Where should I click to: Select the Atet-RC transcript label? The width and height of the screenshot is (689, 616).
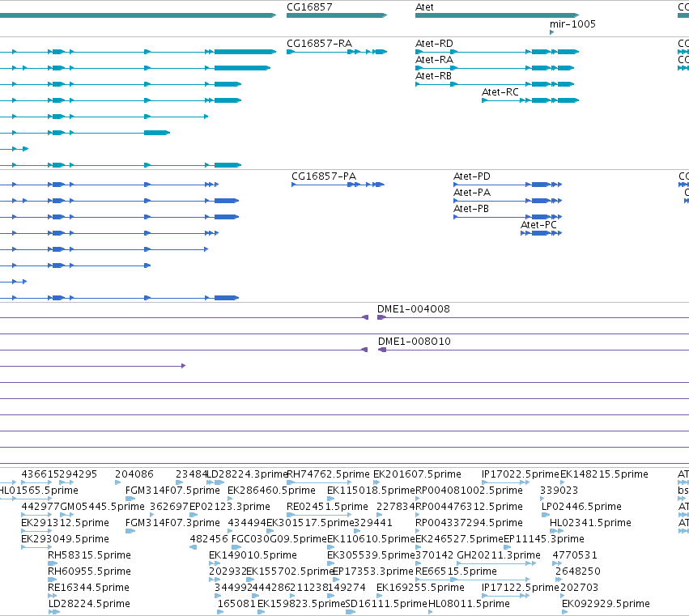click(x=500, y=92)
